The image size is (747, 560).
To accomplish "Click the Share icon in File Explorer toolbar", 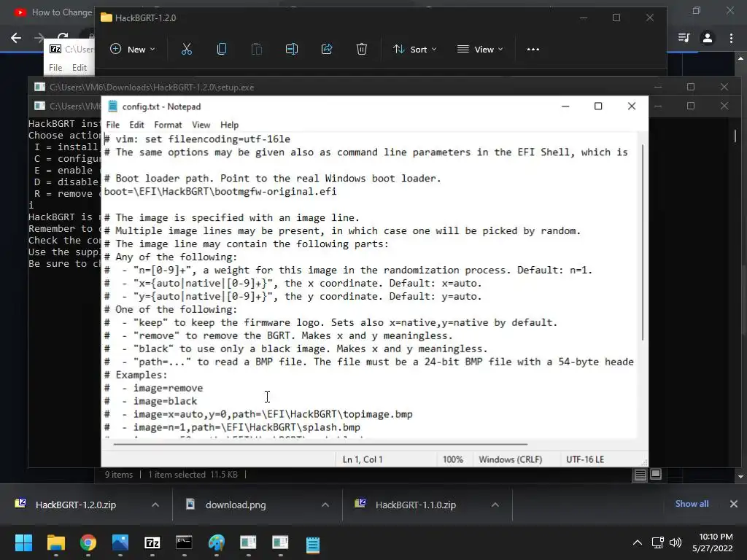I will point(327,49).
